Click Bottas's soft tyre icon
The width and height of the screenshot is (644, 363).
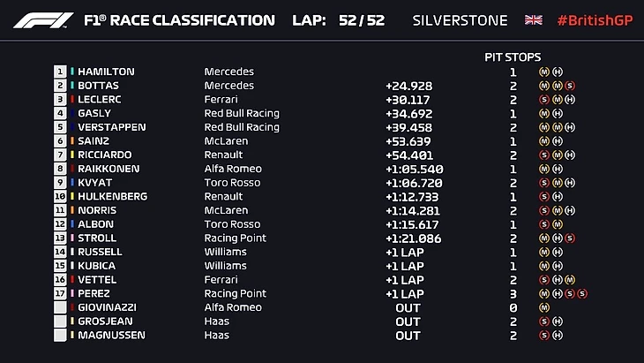pos(570,86)
